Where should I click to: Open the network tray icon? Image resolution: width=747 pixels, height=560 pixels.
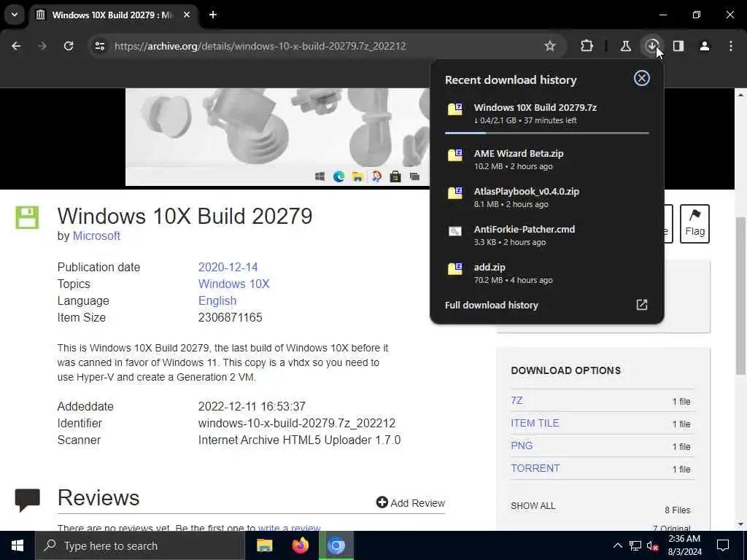[635, 545]
